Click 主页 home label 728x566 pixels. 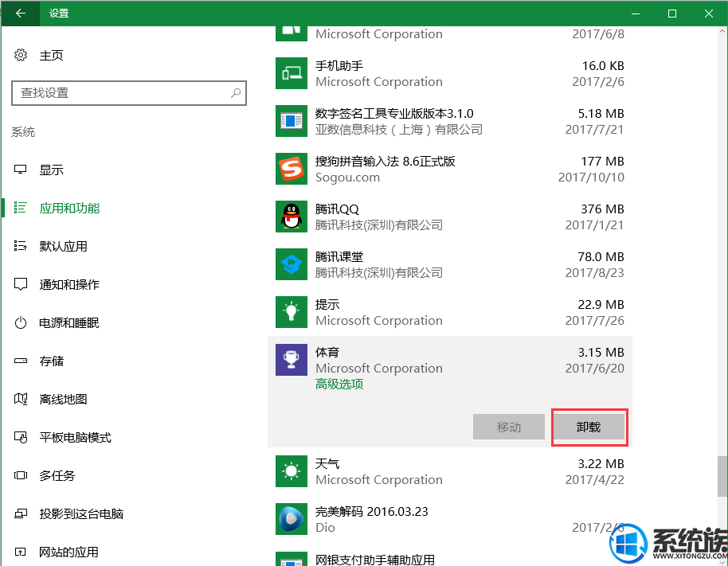51,55
